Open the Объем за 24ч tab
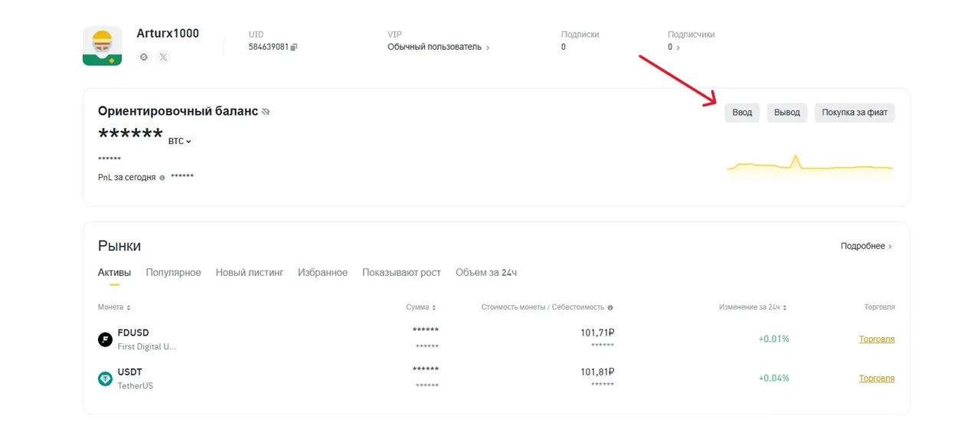980x423 pixels. [x=485, y=273]
